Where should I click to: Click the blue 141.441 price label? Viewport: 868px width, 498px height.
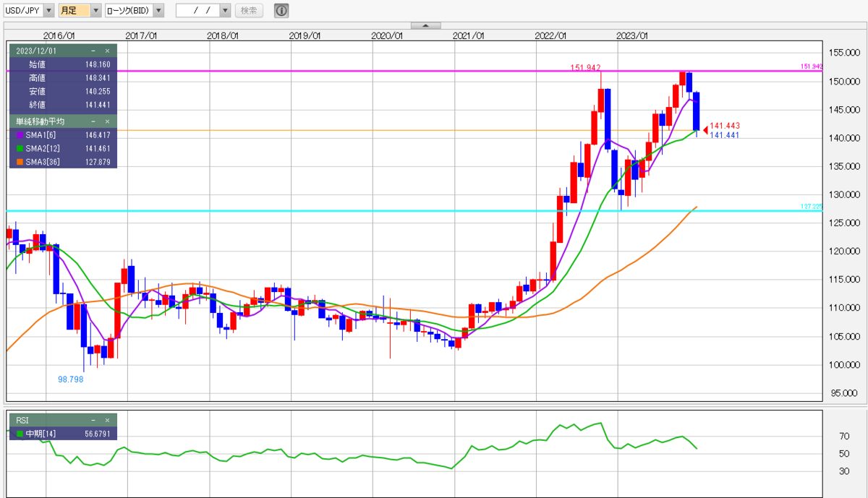(x=724, y=135)
